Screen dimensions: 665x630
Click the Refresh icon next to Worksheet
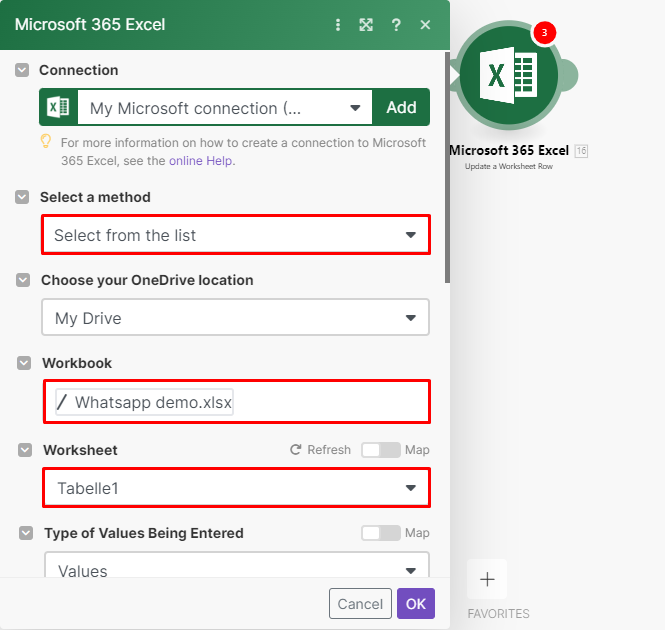click(295, 449)
